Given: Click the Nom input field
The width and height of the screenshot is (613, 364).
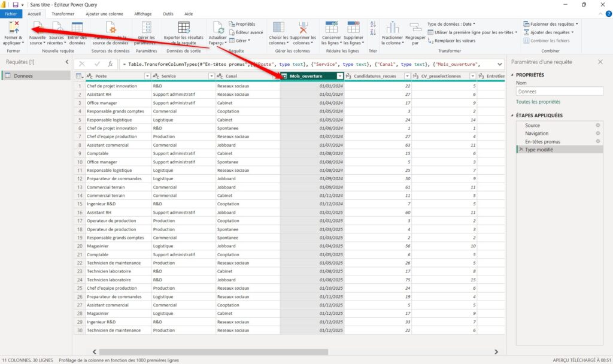Looking at the screenshot, I should pos(560,92).
